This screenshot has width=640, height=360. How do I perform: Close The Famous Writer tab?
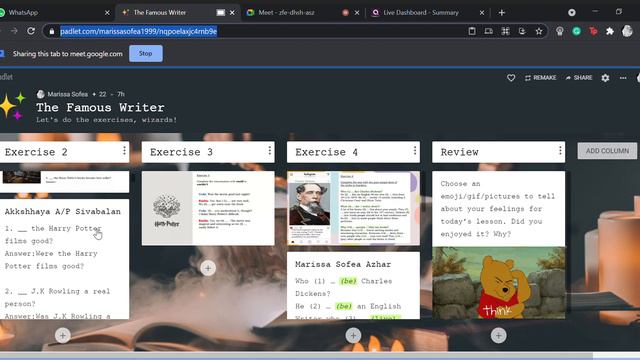232,13
